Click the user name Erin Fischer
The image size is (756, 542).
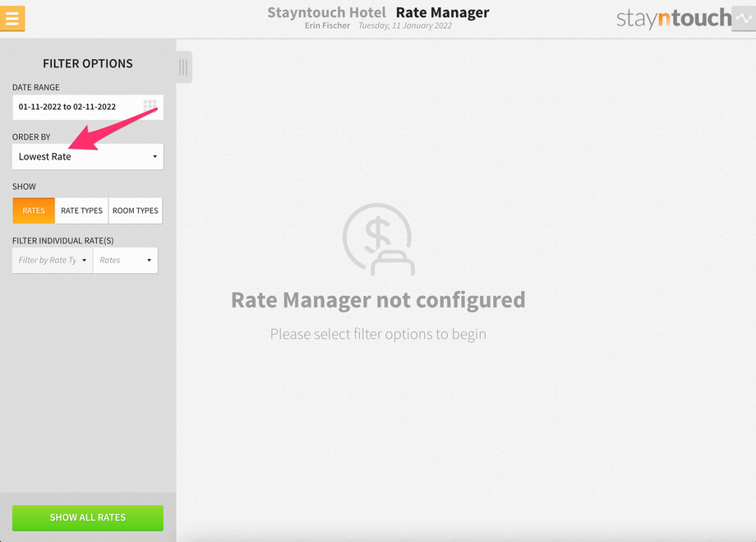pos(327,25)
